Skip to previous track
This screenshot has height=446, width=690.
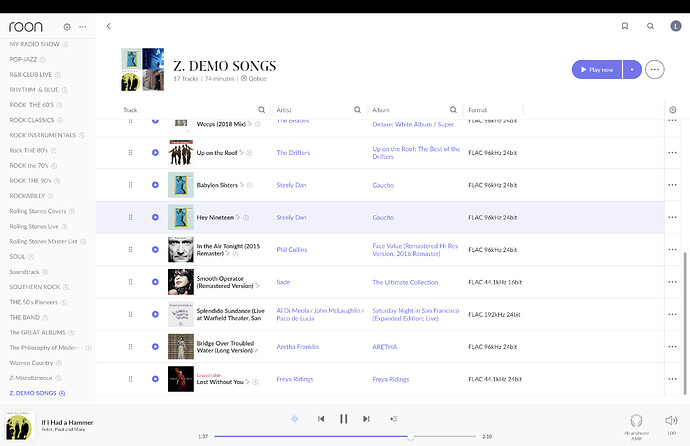click(x=321, y=419)
